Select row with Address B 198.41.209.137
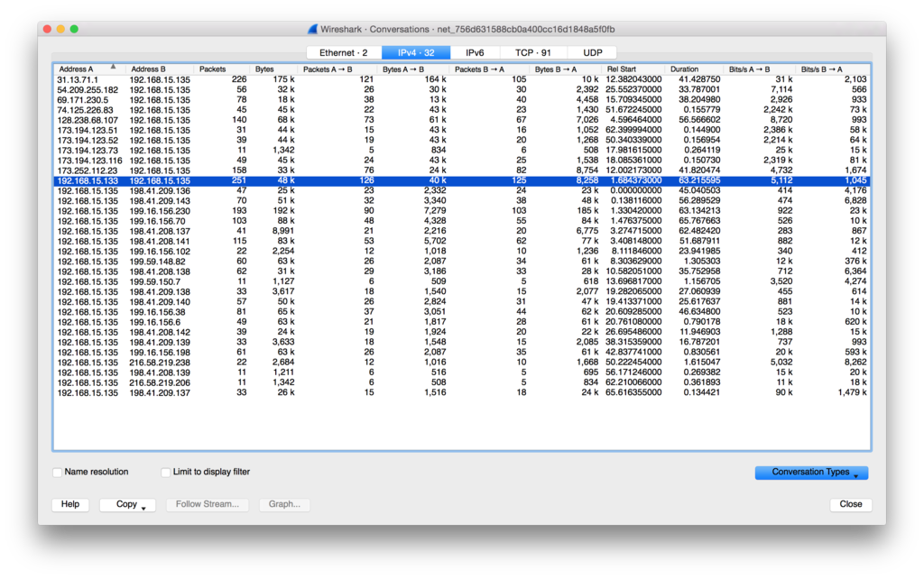Viewport: 924px width, 579px height. coord(462,392)
